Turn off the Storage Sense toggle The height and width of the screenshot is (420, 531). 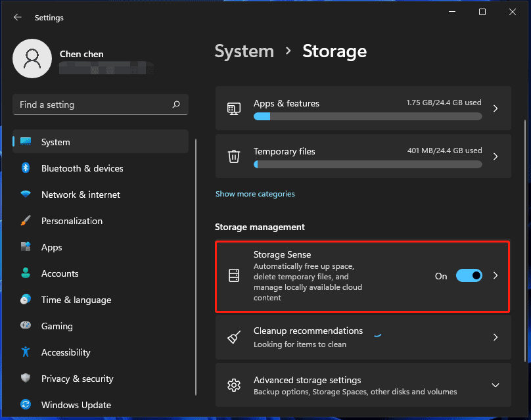(x=469, y=275)
